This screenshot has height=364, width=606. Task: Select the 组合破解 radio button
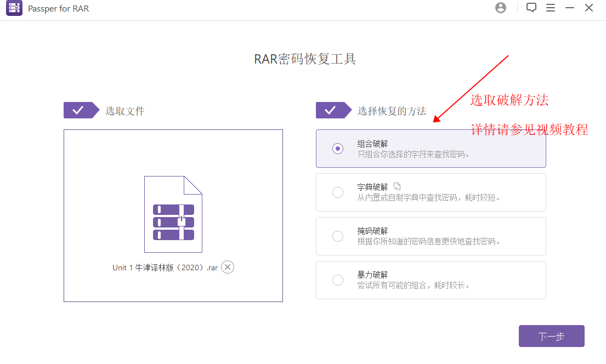(x=338, y=149)
